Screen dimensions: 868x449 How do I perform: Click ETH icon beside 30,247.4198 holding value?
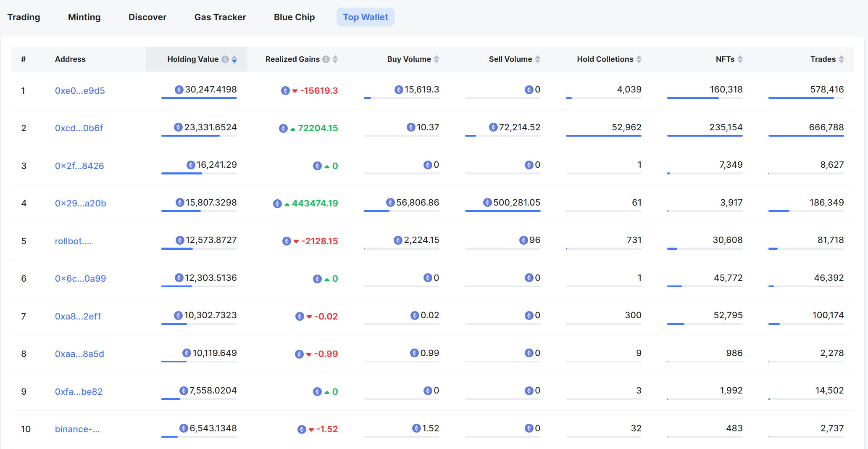pos(179,90)
